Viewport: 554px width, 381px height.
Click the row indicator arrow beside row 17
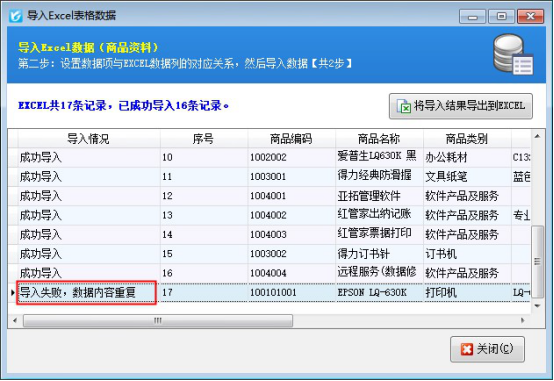(13, 292)
